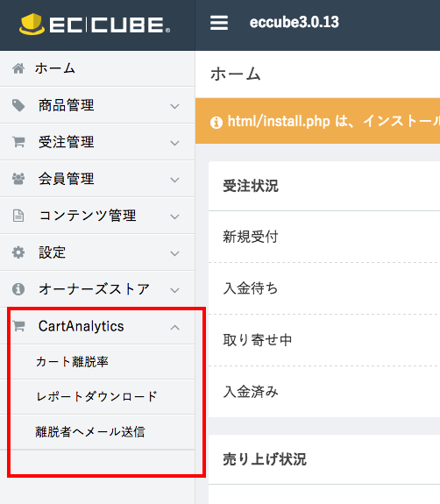This screenshot has height=504, width=440.
Task: Expand the 受注管理 chevron
Action: tap(174, 143)
